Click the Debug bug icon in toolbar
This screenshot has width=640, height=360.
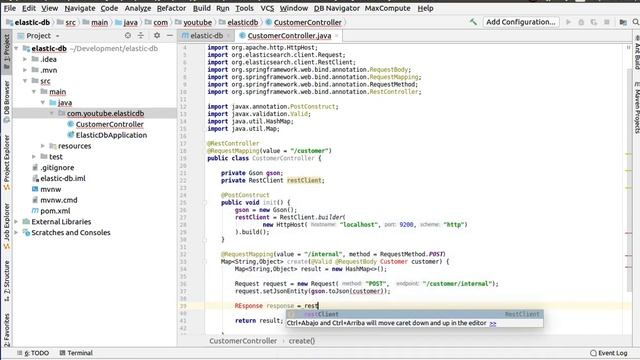click(581, 22)
